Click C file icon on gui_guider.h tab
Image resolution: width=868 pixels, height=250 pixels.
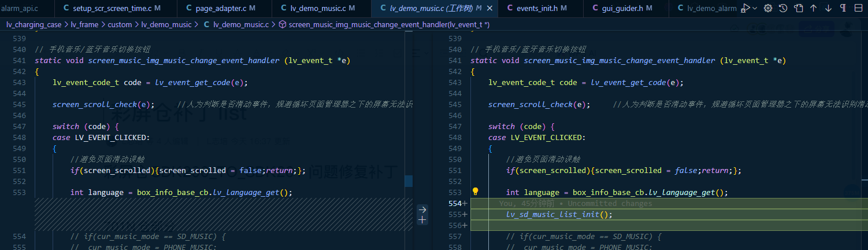[x=596, y=8]
